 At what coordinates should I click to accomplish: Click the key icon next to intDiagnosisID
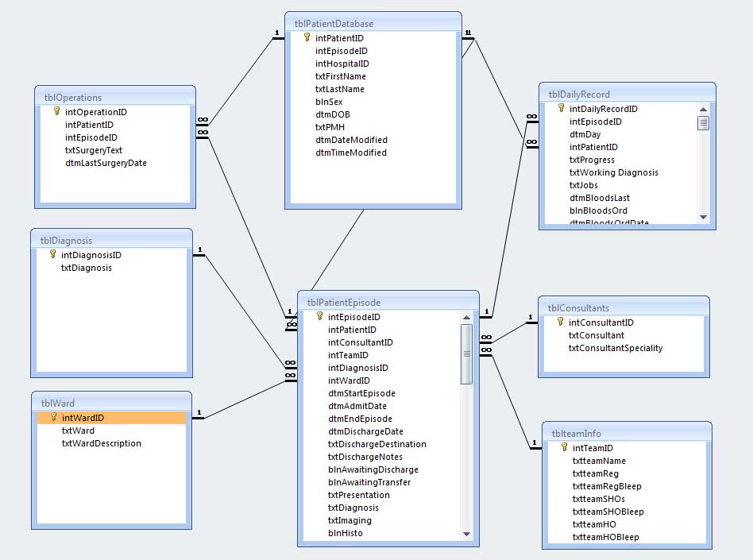pyautogui.click(x=53, y=254)
